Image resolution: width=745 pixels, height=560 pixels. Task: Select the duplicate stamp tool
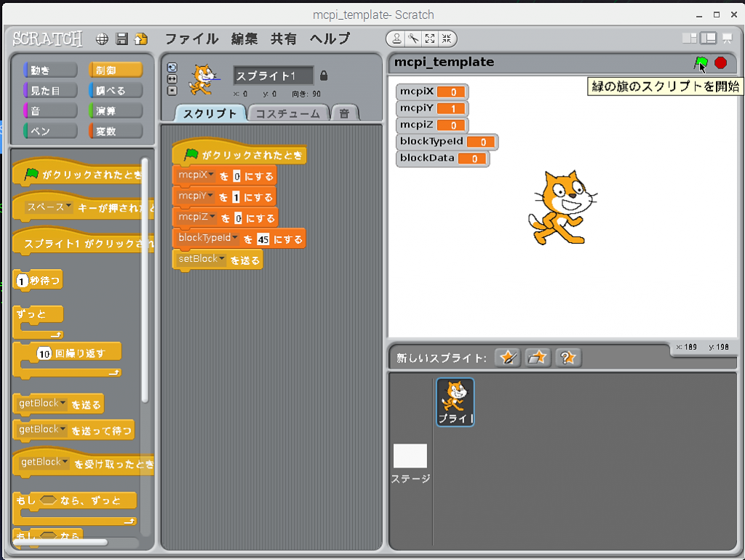397,39
